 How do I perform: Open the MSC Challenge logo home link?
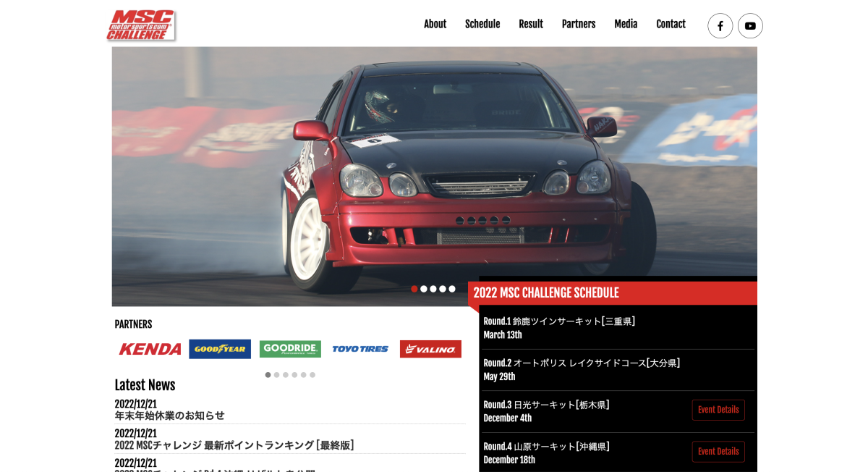140,25
